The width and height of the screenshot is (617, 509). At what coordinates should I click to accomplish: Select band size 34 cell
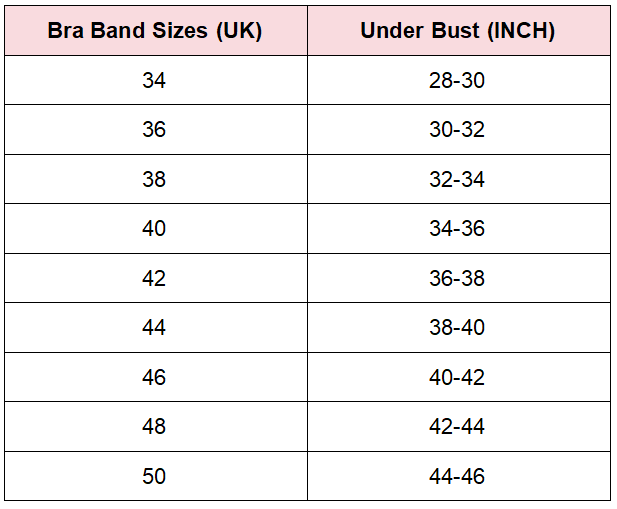(x=154, y=80)
